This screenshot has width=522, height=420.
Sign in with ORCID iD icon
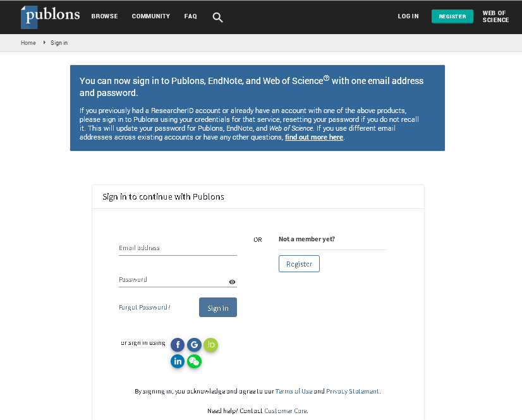[210, 345]
